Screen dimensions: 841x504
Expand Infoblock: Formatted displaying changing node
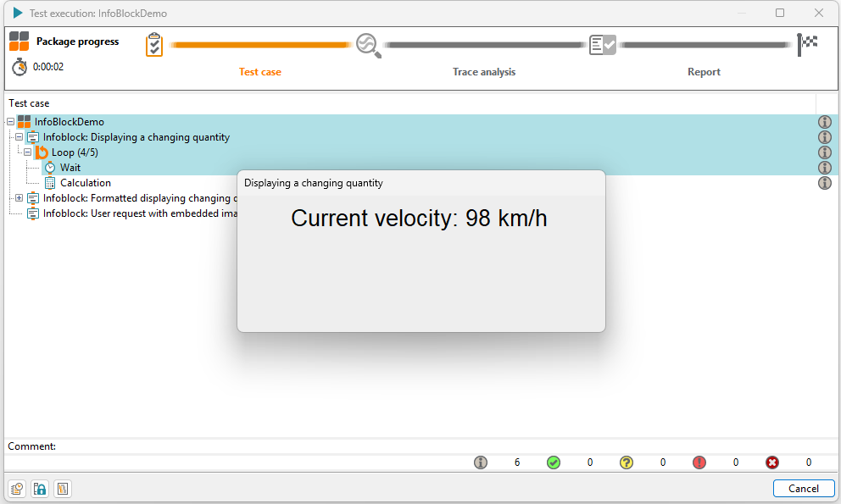tap(19, 198)
